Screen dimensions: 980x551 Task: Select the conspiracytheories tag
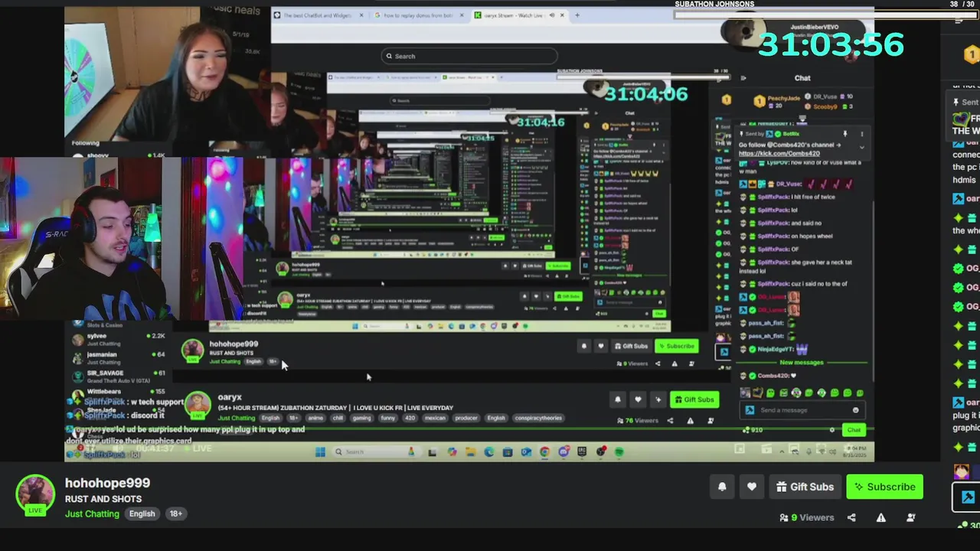538,418
